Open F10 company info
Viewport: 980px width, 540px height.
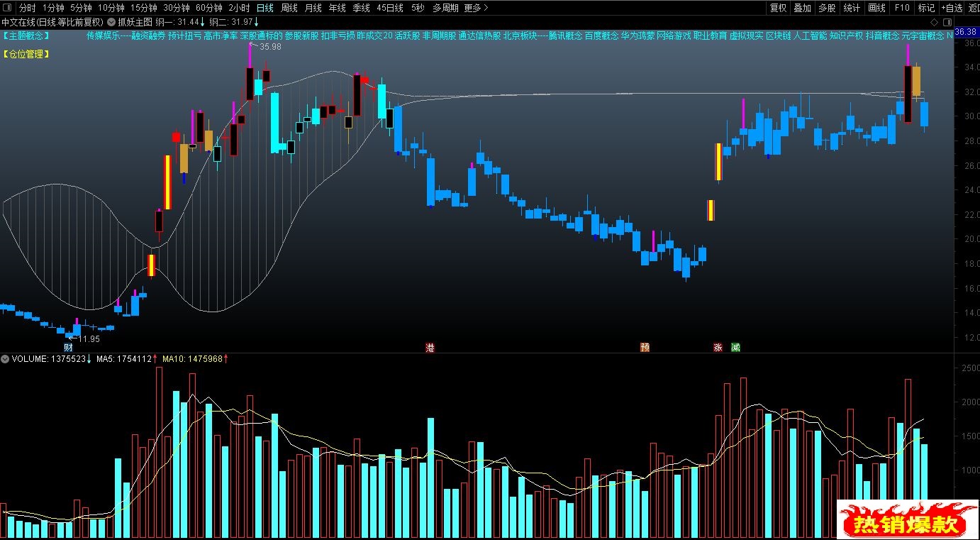point(902,8)
